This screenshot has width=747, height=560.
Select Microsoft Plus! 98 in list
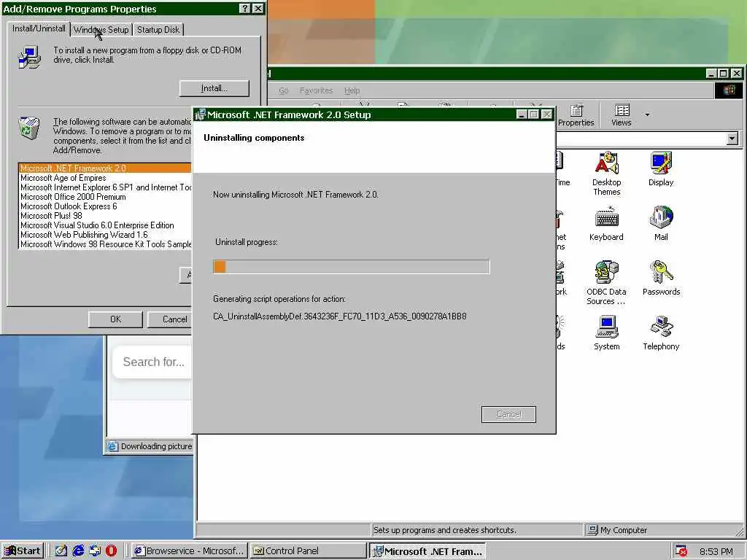pos(105,216)
